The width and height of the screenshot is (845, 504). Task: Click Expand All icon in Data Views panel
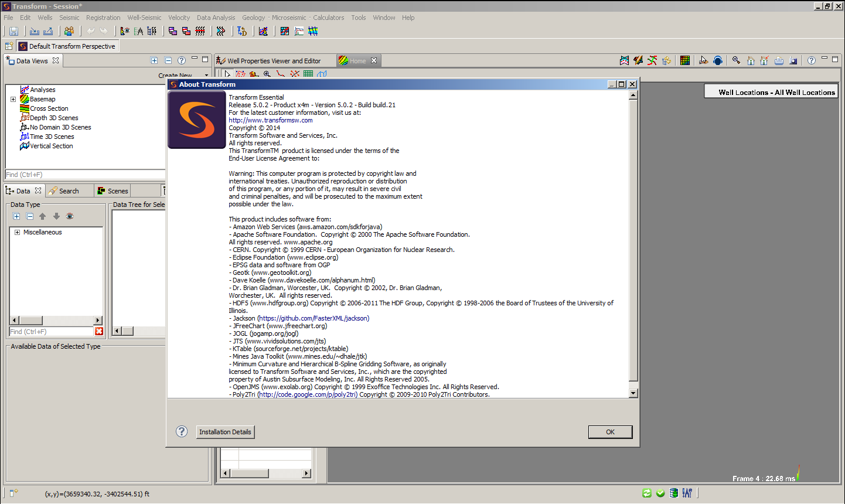pos(154,60)
